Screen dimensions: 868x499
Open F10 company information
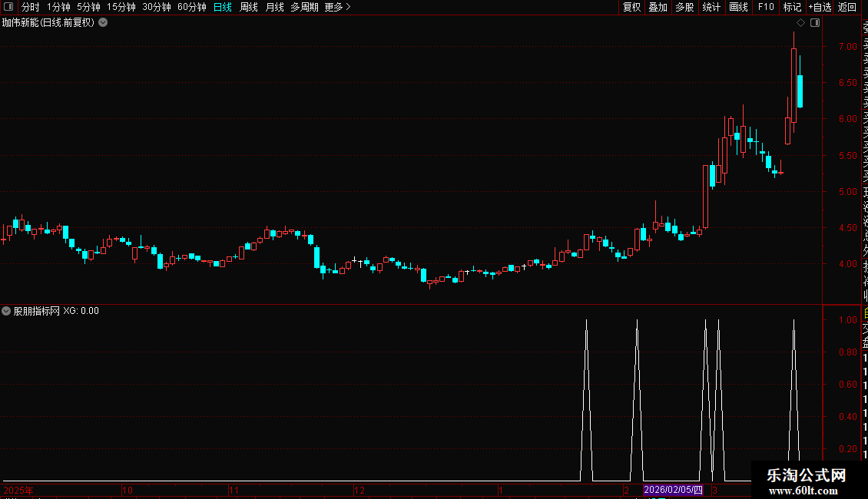click(766, 7)
